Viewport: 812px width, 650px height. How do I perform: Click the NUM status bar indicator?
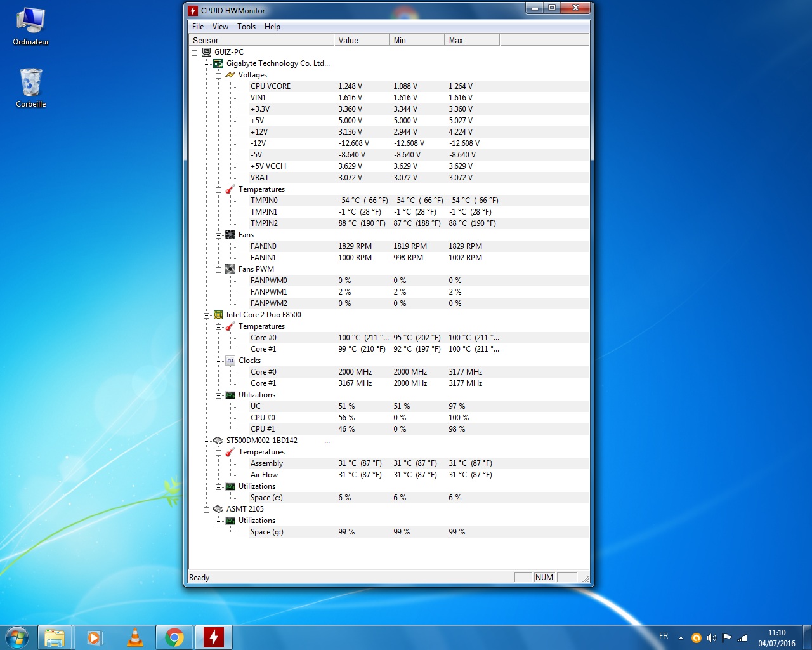(544, 577)
